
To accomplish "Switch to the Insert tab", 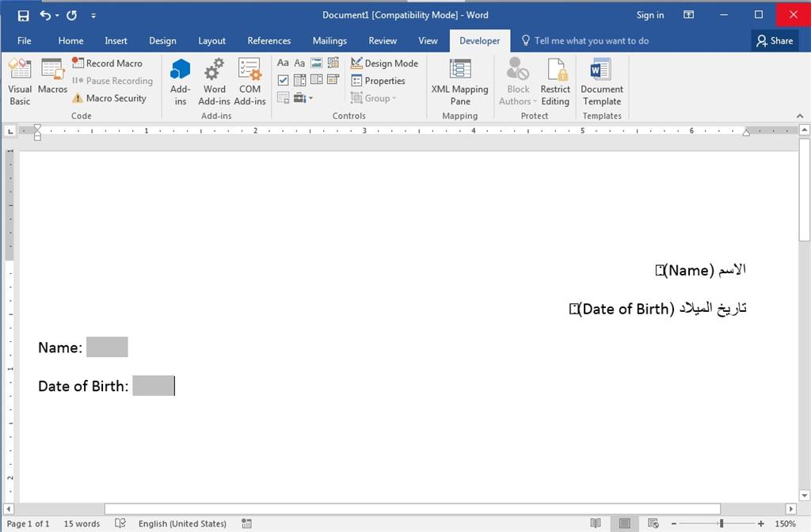I will pyautogui.click(x=116, y=40).
